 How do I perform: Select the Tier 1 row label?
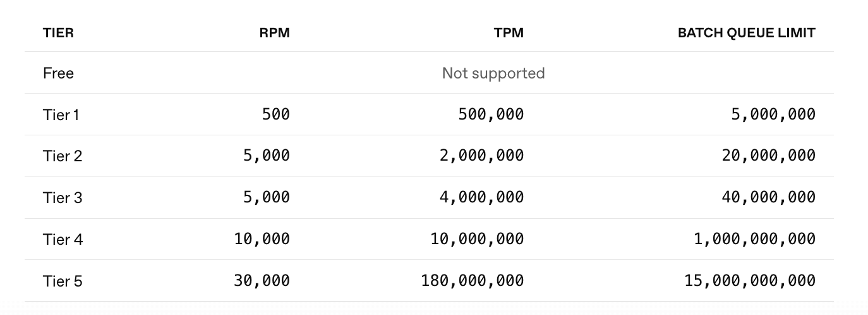click(x=62, y=114)
